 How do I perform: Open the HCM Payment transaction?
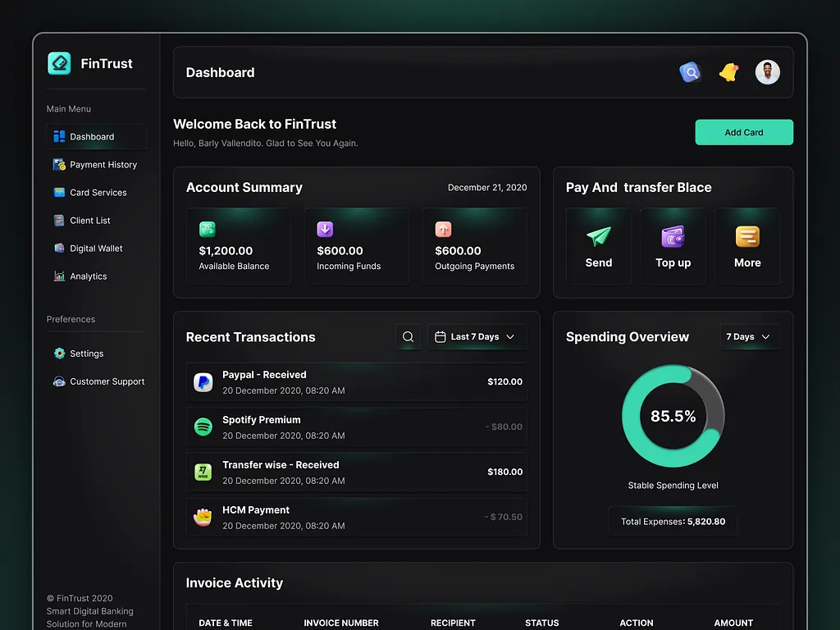(x=356, y=517)
